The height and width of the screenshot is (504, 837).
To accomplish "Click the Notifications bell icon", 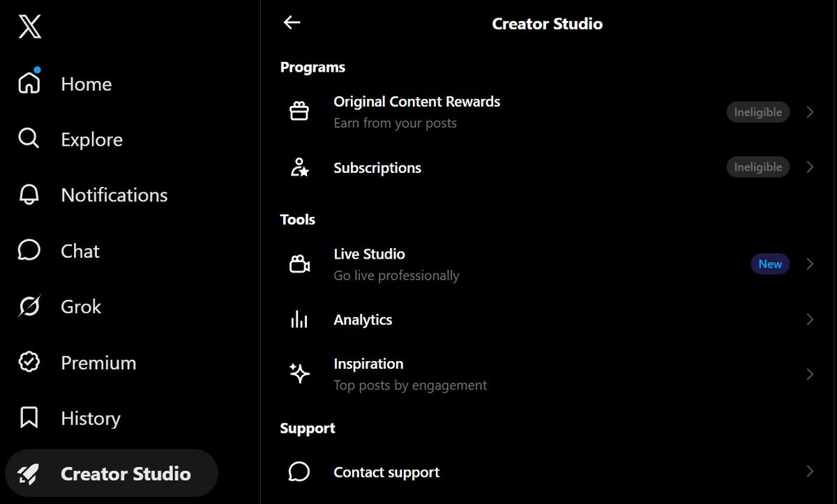I will point(29,194).
